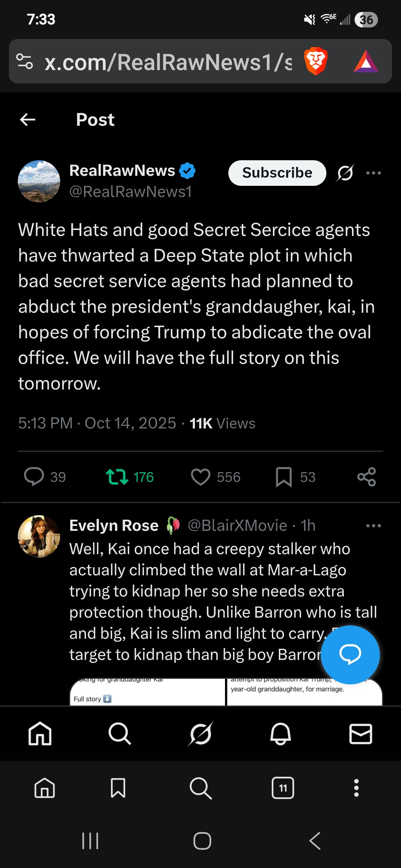Open the @BlairXMovie profile handle
This screenshot has height=868, width=401.
tap(237, 526)
